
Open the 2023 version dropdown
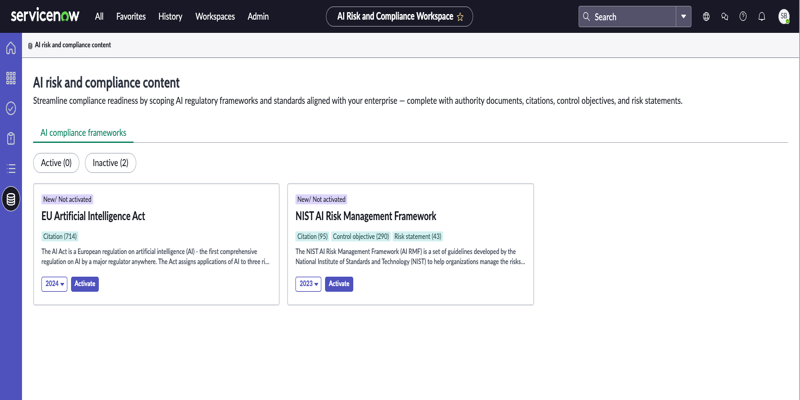pyautogui.click(x=308, y=284)
